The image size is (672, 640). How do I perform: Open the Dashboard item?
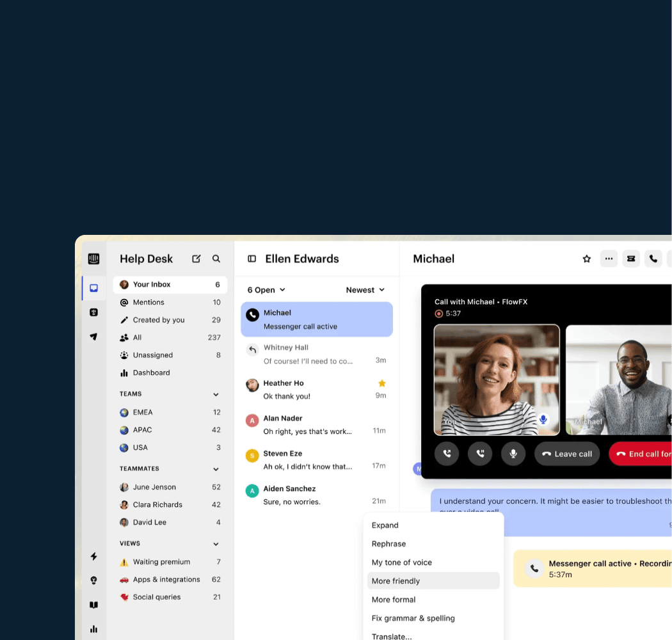click(x=170, y=372)
